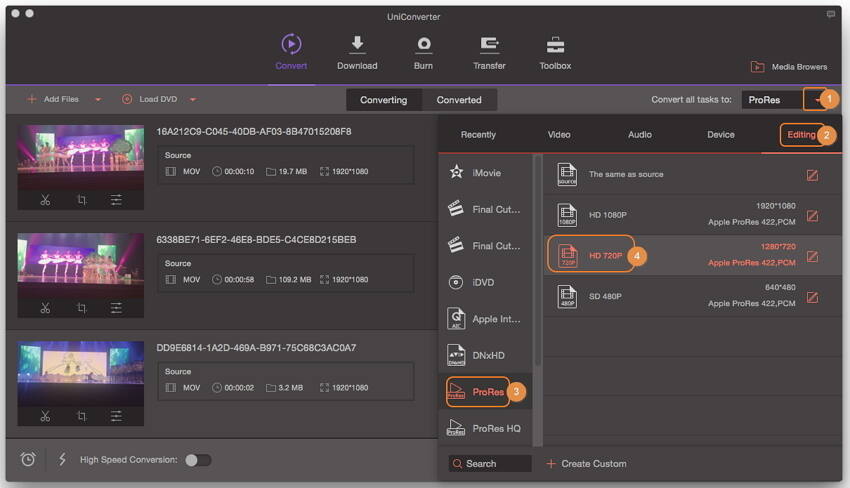Open the Convert section
Image resolution: width=850 pixels, height=488 pixels.
pos(291,53)
